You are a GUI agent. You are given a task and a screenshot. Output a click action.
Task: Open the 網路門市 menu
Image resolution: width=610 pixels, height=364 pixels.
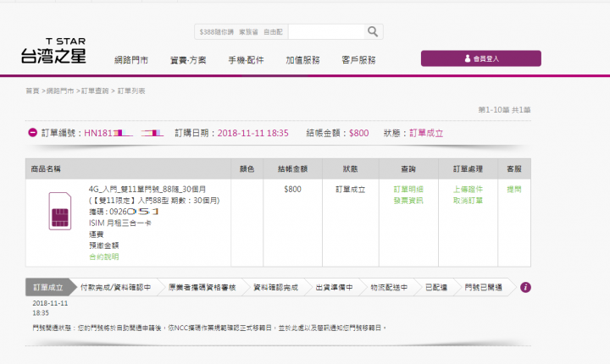coord(131,60)
